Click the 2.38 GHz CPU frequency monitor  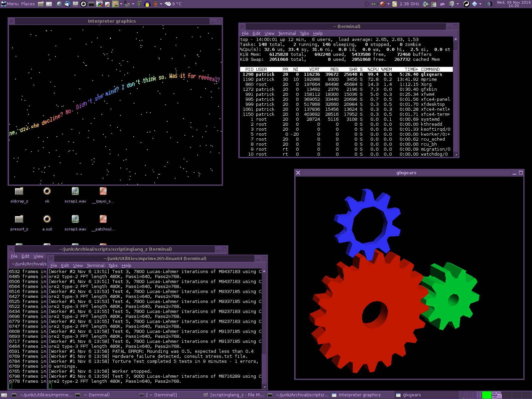(409, 4)
